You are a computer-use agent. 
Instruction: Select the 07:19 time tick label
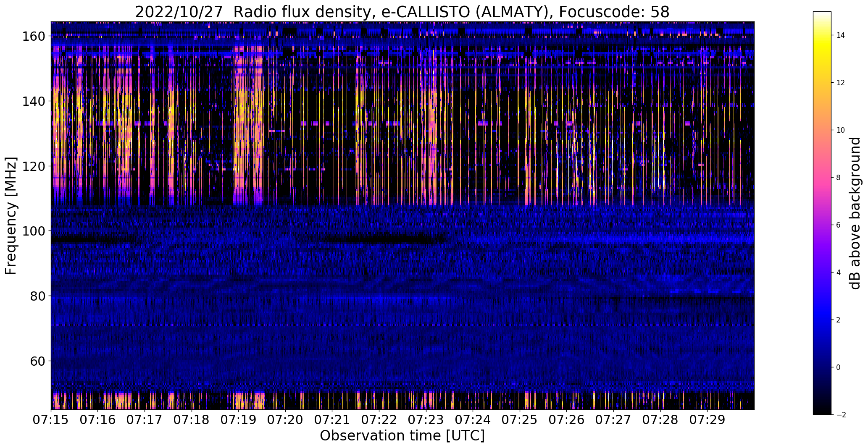tap(238, 420)
